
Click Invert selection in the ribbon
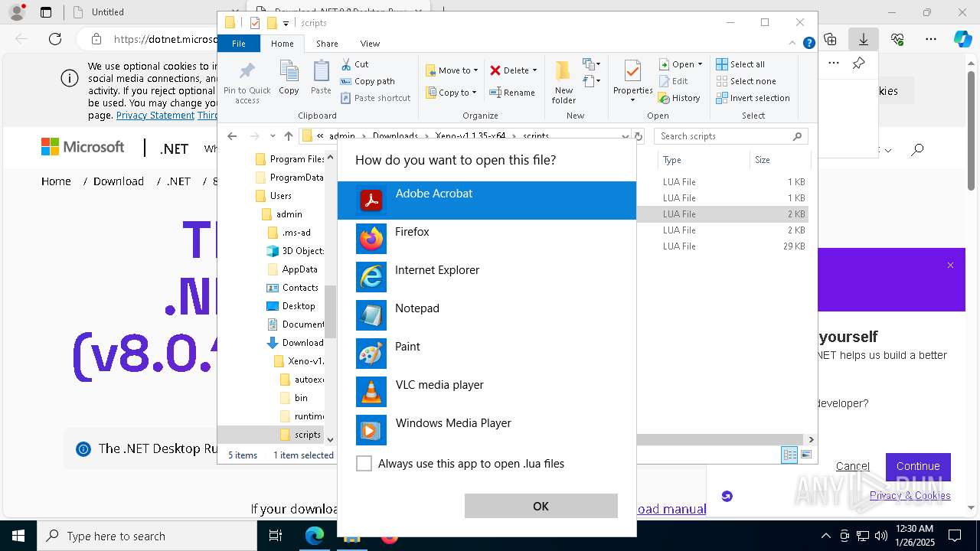753,98
